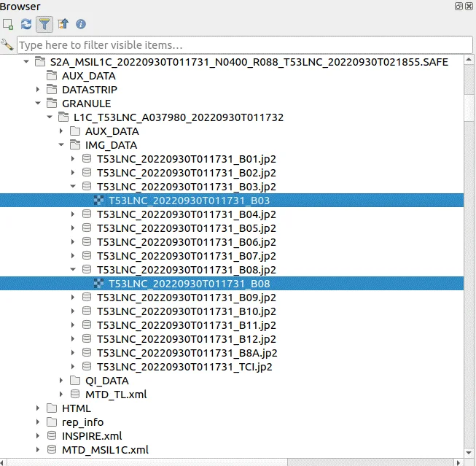
Task: Click the filter options wrench icon
Action: 8,45
